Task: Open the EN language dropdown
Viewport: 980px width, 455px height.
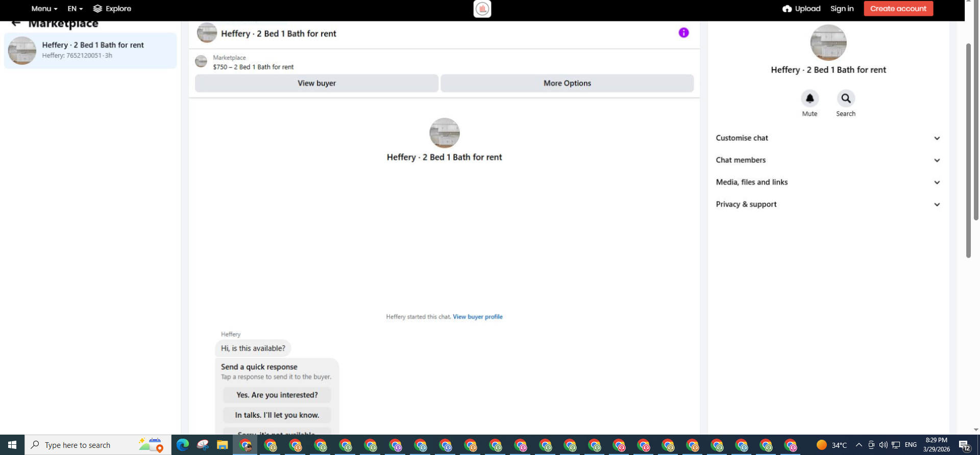Action: pyautogui.click(x=75, y=9)
